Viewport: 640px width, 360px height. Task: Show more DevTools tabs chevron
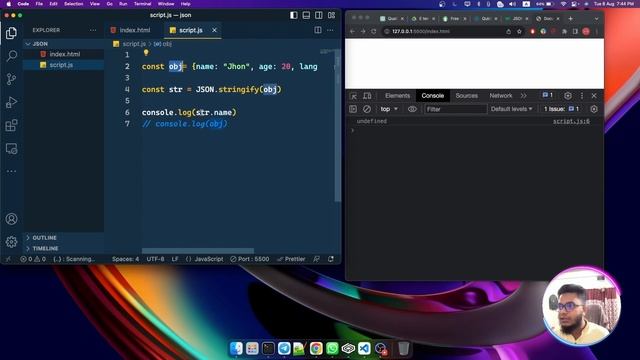pyautogui.click(x=524, y=96)
